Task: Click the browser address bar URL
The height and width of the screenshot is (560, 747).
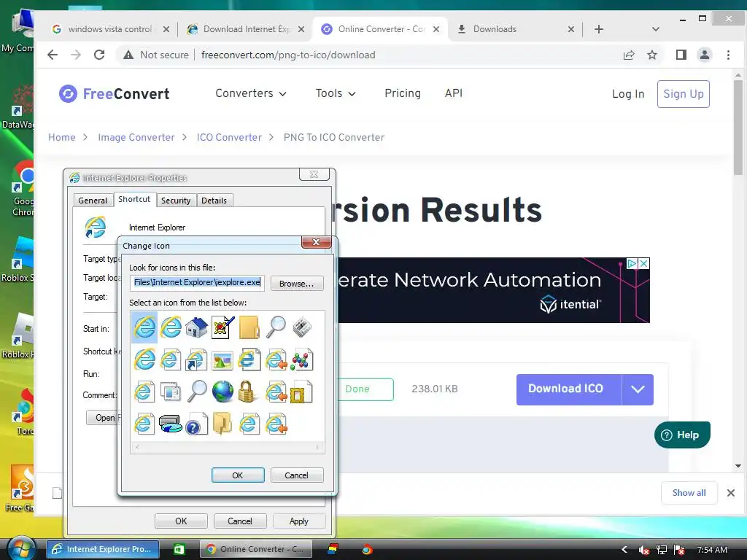Action: pyautogui.click(x=288, y=55)
